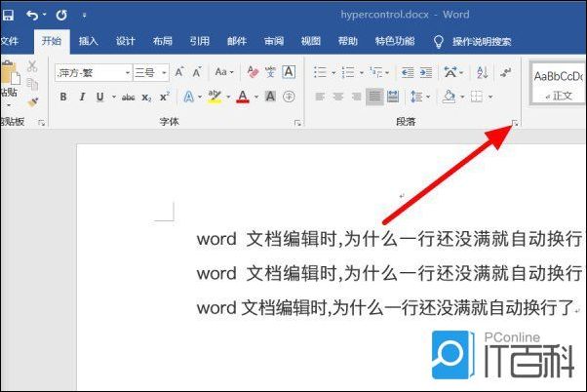
Task: Toggle Bold formatting
Action: pos(63,97)
